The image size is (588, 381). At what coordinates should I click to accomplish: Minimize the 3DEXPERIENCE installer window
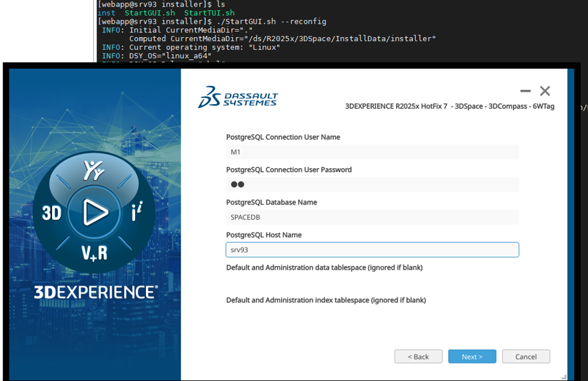[525, 91]
